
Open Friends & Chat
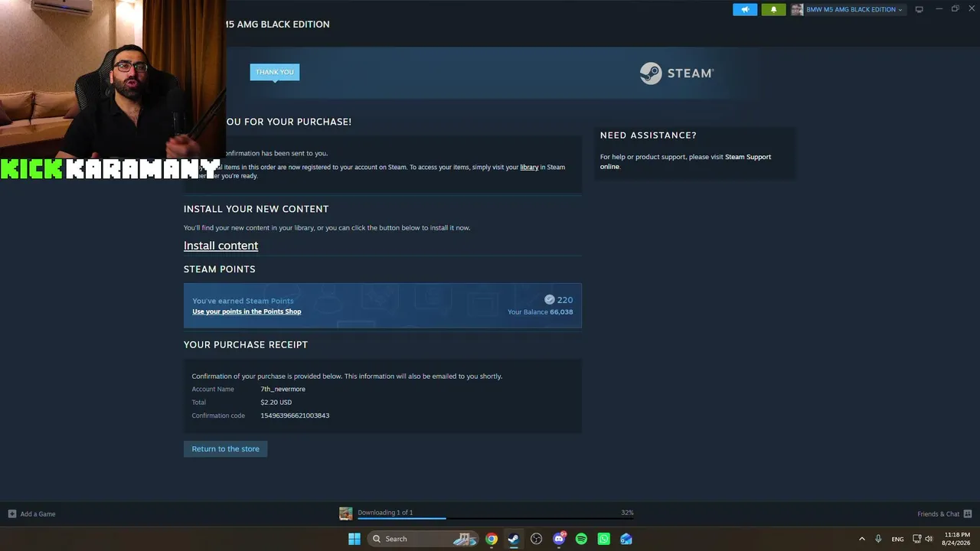pos(938,514)
